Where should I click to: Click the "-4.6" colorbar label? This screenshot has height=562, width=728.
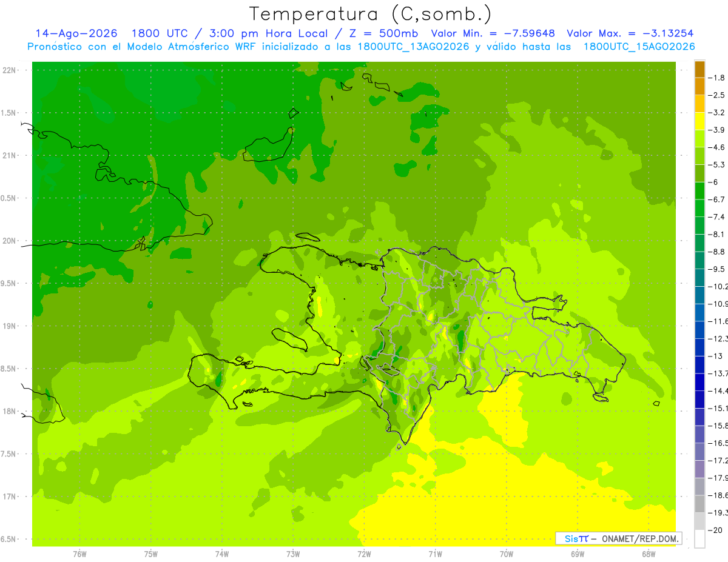coord(716,147)
